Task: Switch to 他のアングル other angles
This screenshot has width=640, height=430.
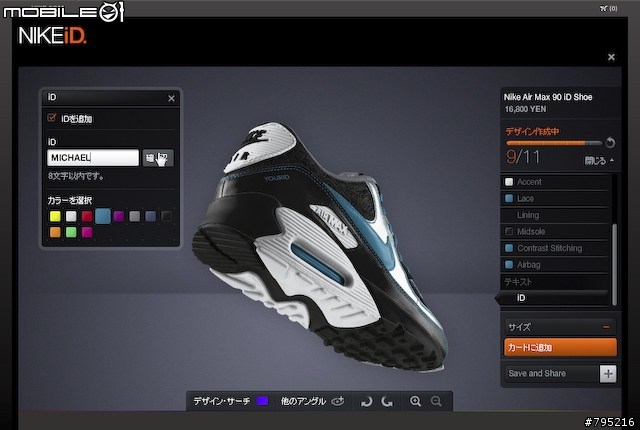Action: [312, 401]
